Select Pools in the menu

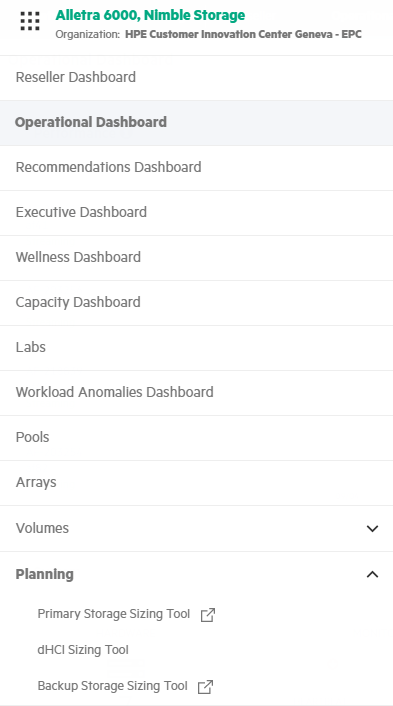click(x=32, y=437)
